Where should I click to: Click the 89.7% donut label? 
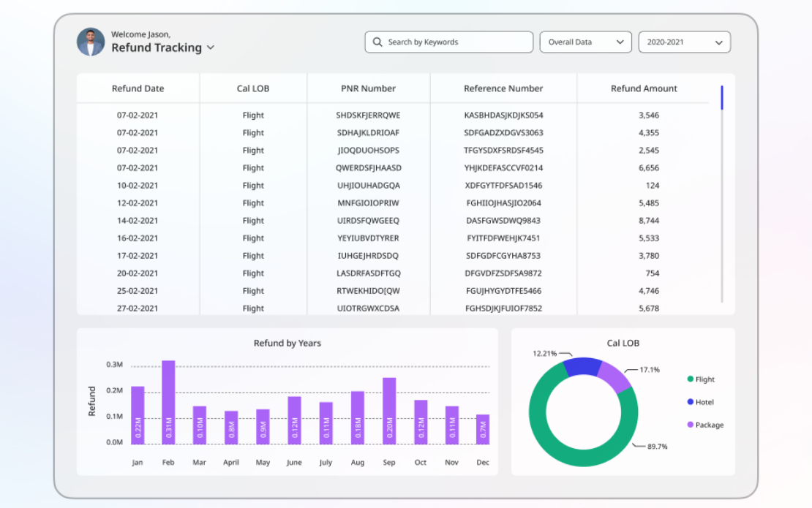657,447
